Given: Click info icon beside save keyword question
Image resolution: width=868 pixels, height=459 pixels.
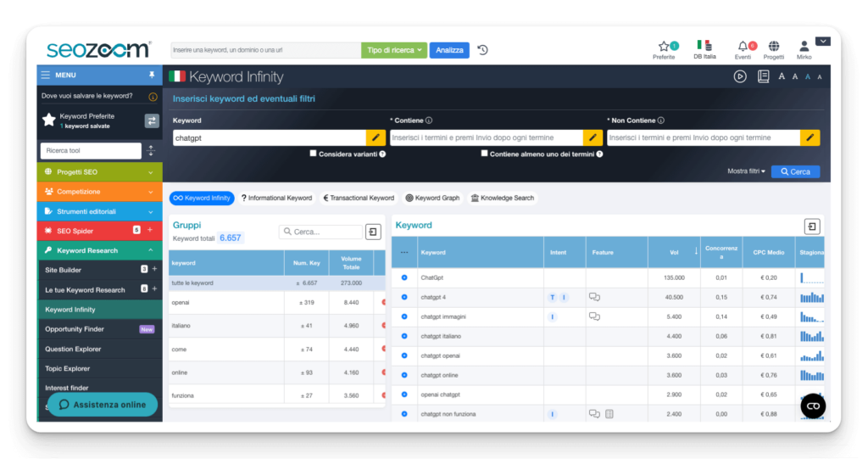Looking at the screenshot, I should pos(153,97).
